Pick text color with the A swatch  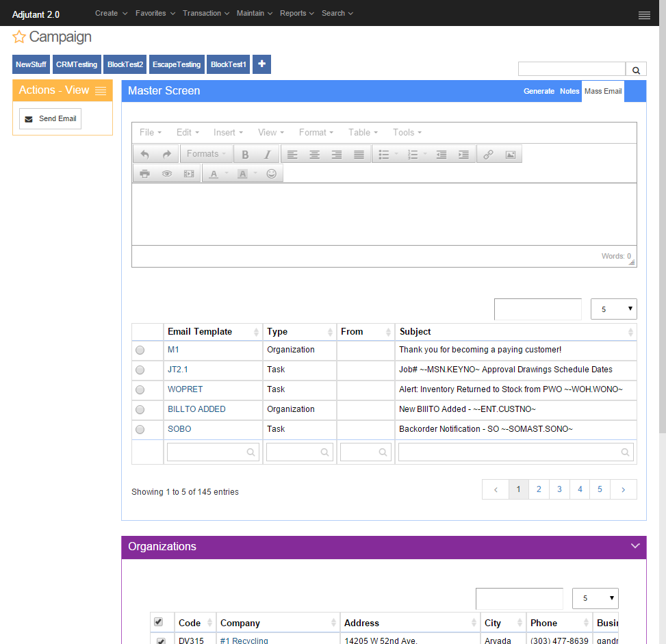pos(214,174)
